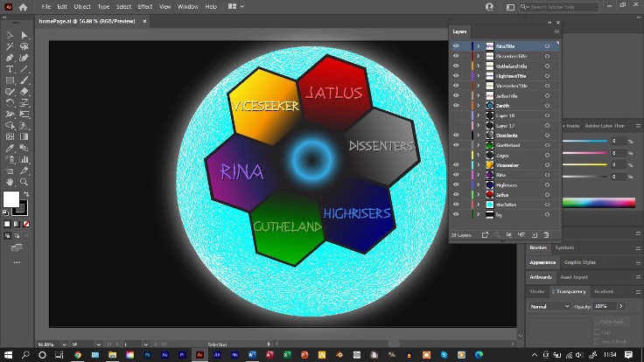The image size is (644, 362).
Task: Toggle visibility of the Zenith layer
Action: [x=456, y=105]
